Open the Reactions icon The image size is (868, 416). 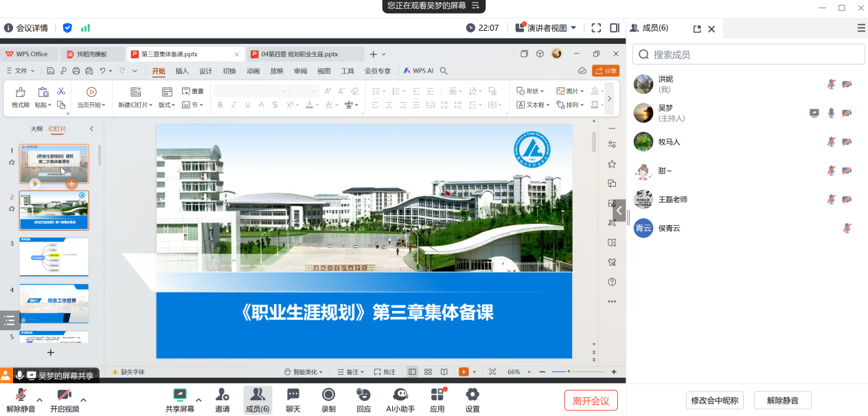tap(364, 395)
